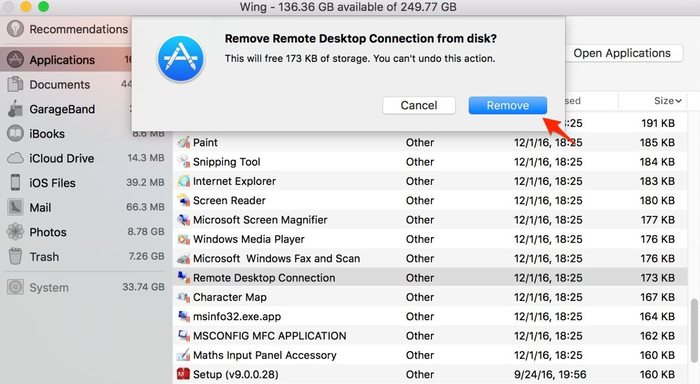Click the Setup (v9.0.0.28) icon

(183, 374)
